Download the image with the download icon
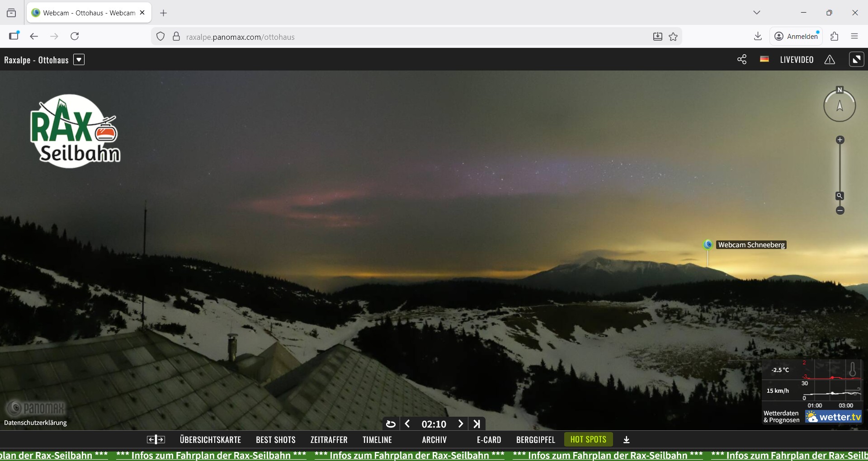This screenshot has width=868, height=461. point(627,440)
